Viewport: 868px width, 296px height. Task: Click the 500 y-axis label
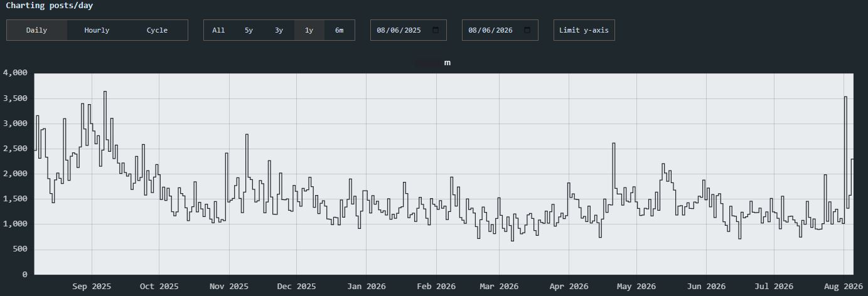click(19, 250)
